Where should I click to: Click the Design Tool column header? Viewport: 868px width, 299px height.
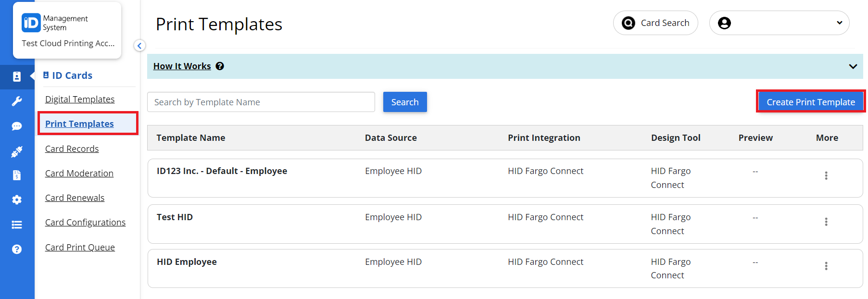[x=676, y=138]
